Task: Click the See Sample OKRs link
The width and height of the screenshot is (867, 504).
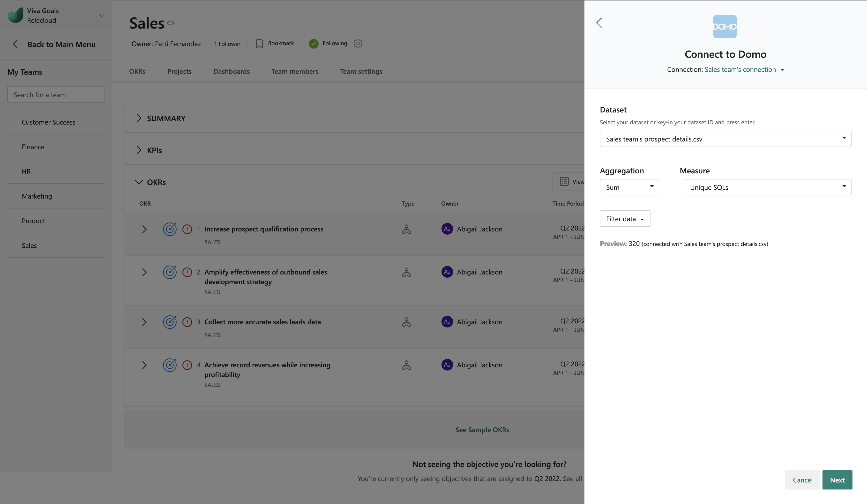Action: coord(482,430)
